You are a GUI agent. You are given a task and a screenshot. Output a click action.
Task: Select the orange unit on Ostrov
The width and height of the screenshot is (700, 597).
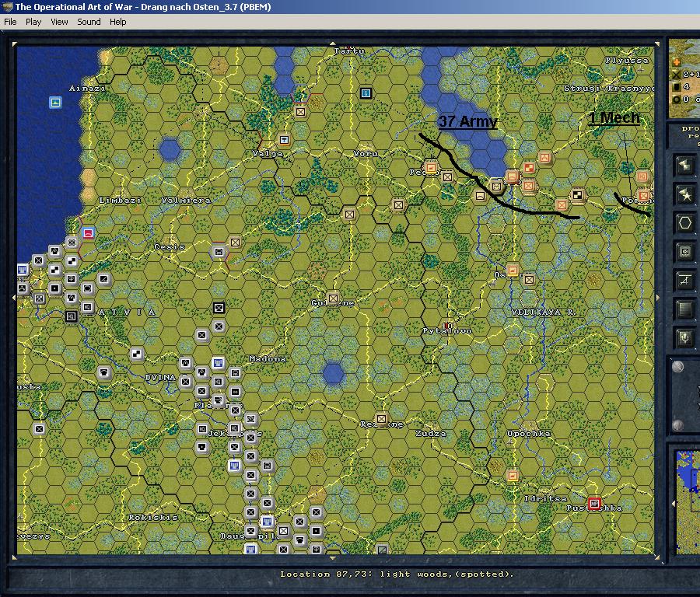coord(513,271)
